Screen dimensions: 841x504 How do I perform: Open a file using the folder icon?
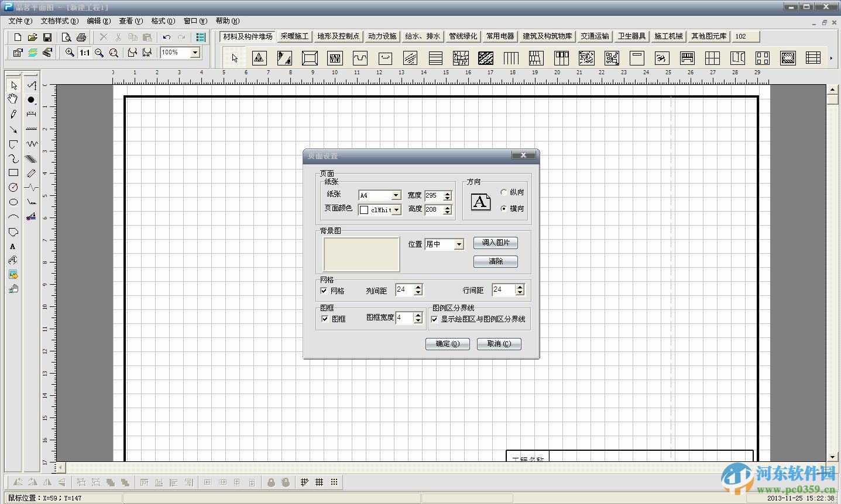point(33,37)
